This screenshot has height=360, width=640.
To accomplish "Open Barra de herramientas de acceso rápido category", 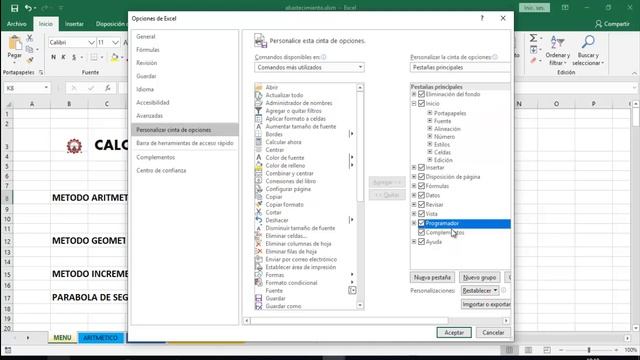I will point(185,143).
